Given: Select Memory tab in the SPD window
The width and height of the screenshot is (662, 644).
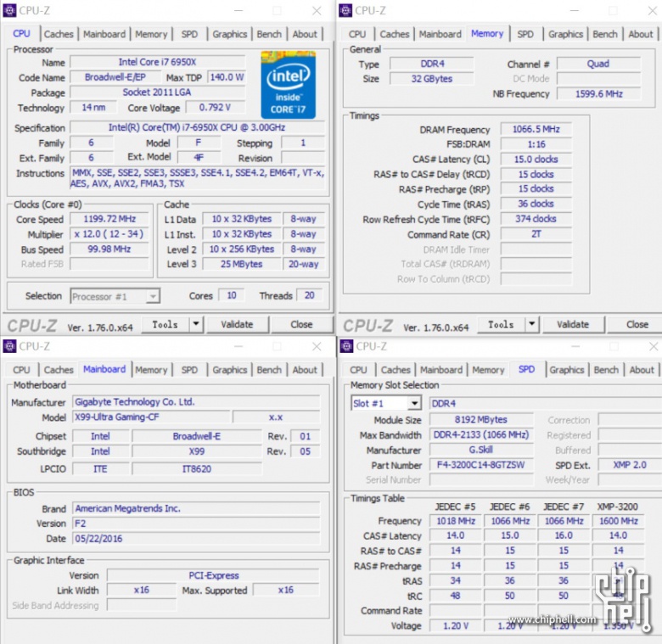Looking at the screenshot, I should click(488, 370).
